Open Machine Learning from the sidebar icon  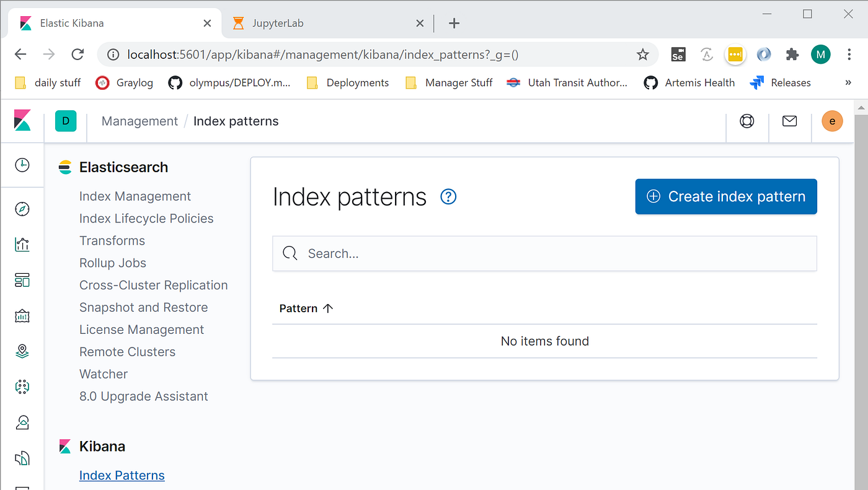22,387
